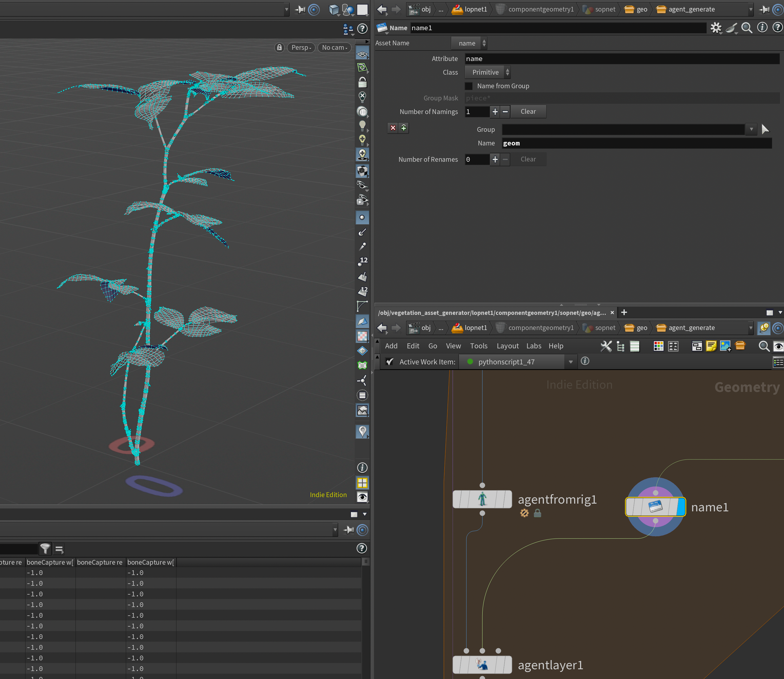Click the network editor search magnifier icon
Image resolution: width=784 pixels, height=679 pixels.
(x=764, y=346)
